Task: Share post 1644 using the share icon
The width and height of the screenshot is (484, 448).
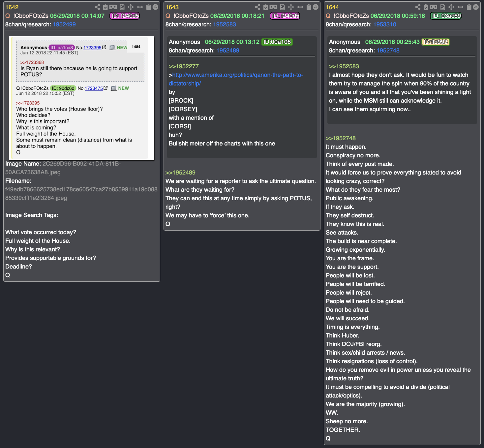Action: coord(418,7)
